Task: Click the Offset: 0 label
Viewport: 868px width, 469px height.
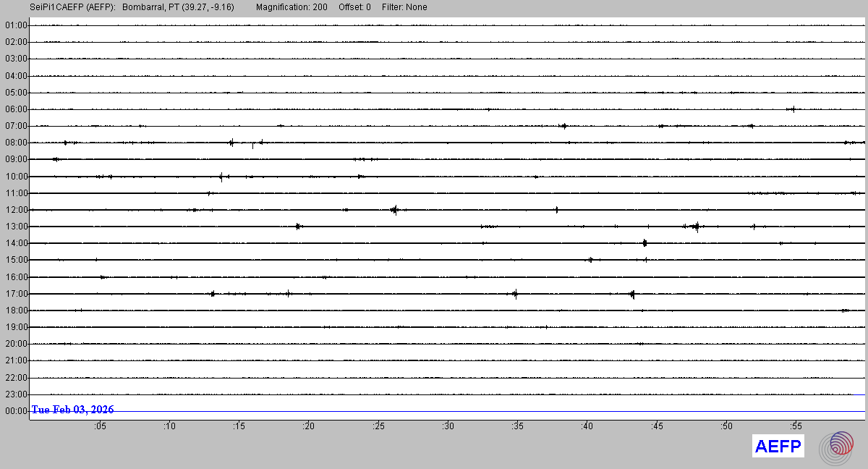Action: (x=354, y=7)
